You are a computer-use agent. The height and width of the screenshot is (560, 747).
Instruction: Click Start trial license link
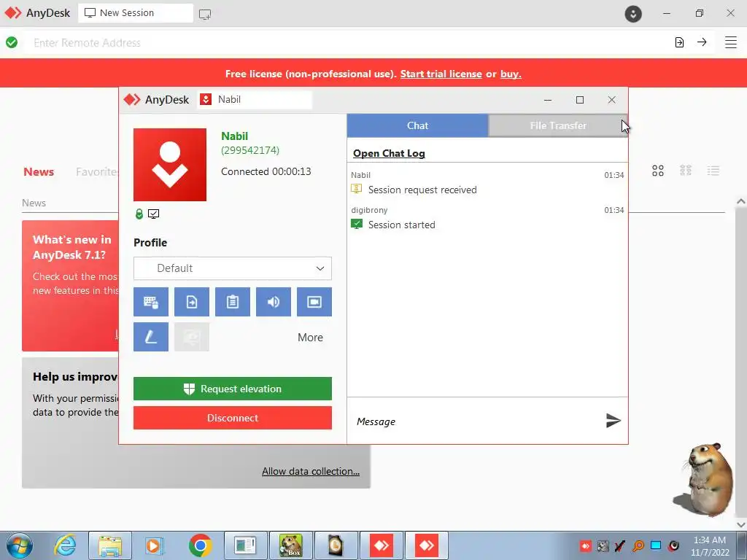tap(441, 74)
